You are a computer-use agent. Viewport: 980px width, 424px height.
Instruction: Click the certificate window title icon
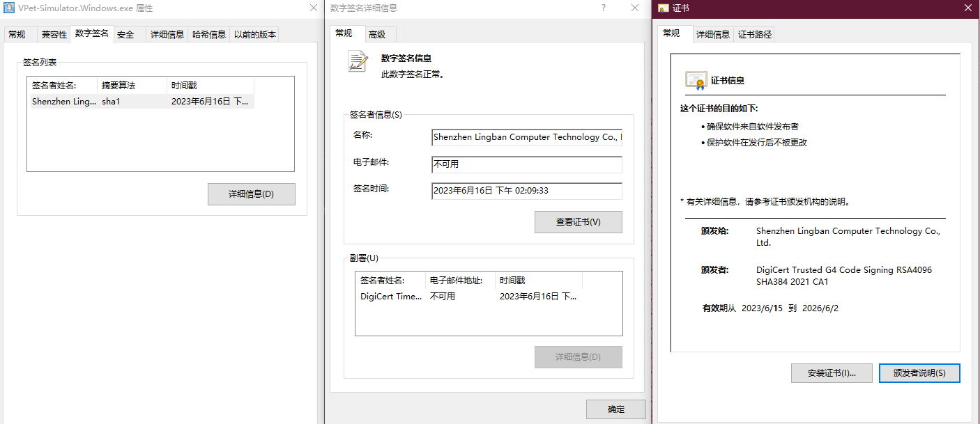pos(663,8)
